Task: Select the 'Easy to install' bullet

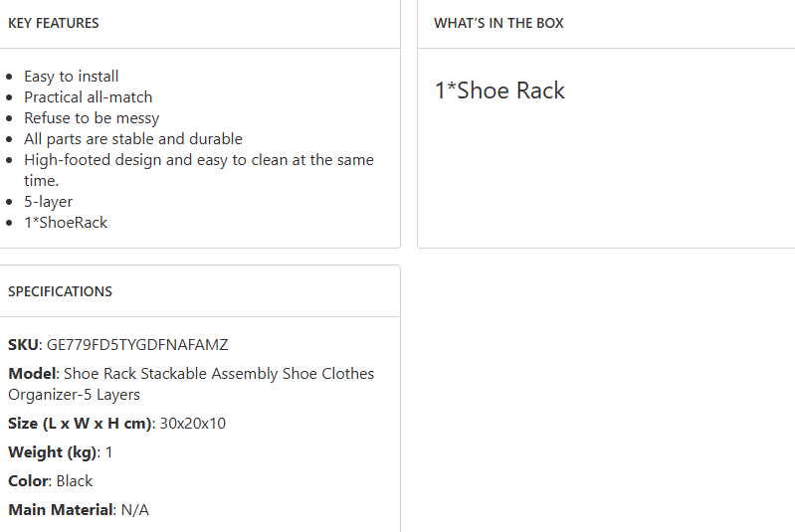Action: pos(72,77)
